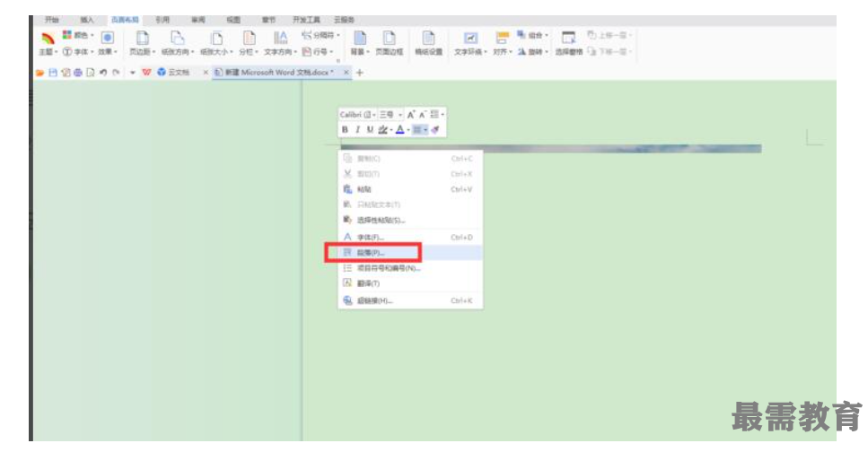868x452 pixels.
Task: Switch to the 视图 ribbon tab
Action: (233, 20)
